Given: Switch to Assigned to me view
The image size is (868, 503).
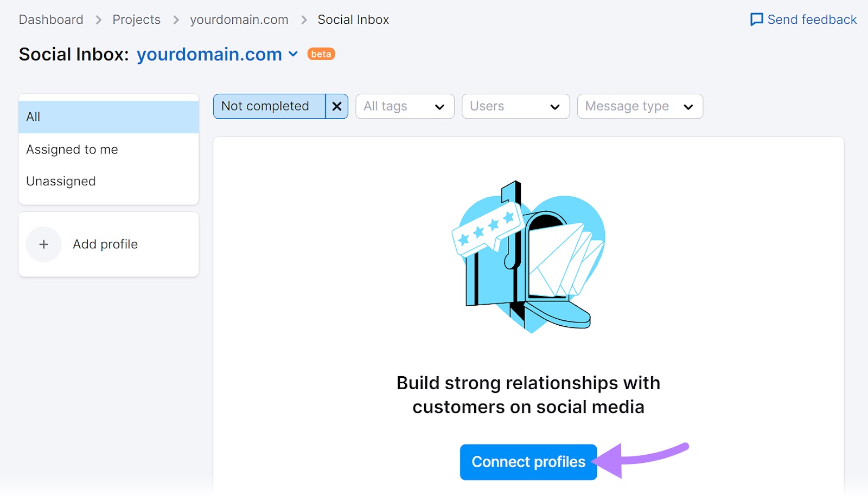Looking at the screenshot, I should pyautogui.click(x=72, y=150).
